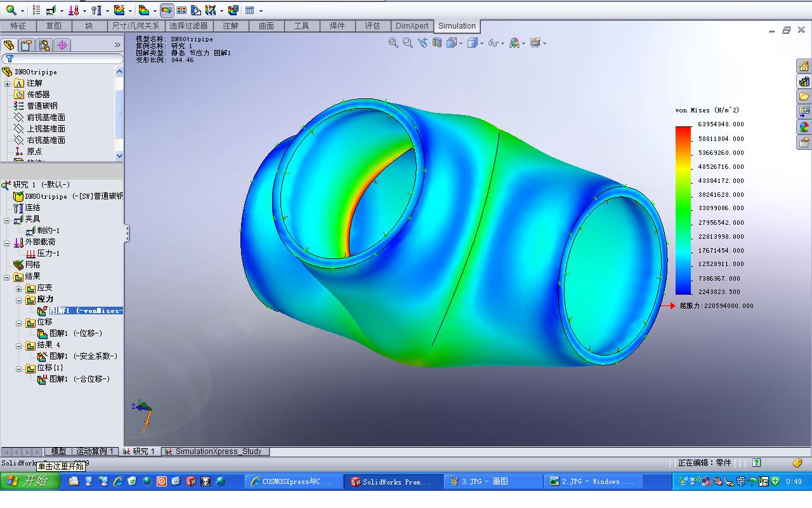Click the compare results toolbar icon
The height and width of the screenshot is (508, 812).
(181, 10)
